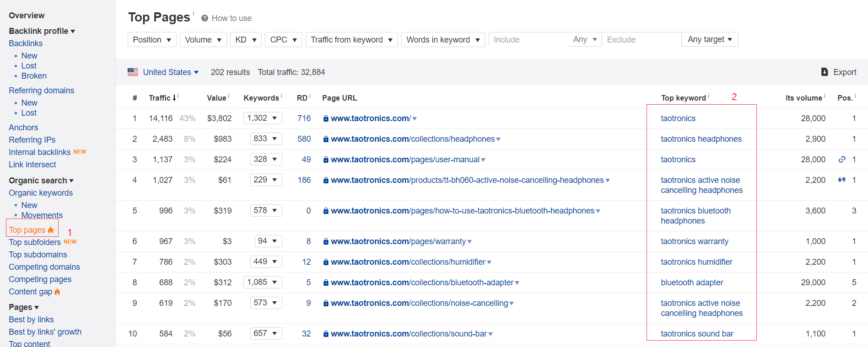Click the info icon next to Top keyword header
868x347 pixels.
[x=708, y=96]
